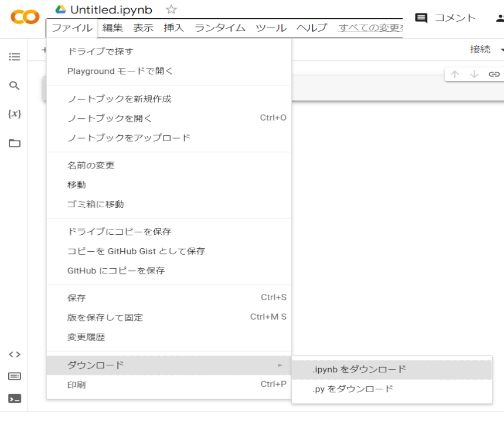Open the variables {x} panel
Screen dimensions: 504x425
15,114
